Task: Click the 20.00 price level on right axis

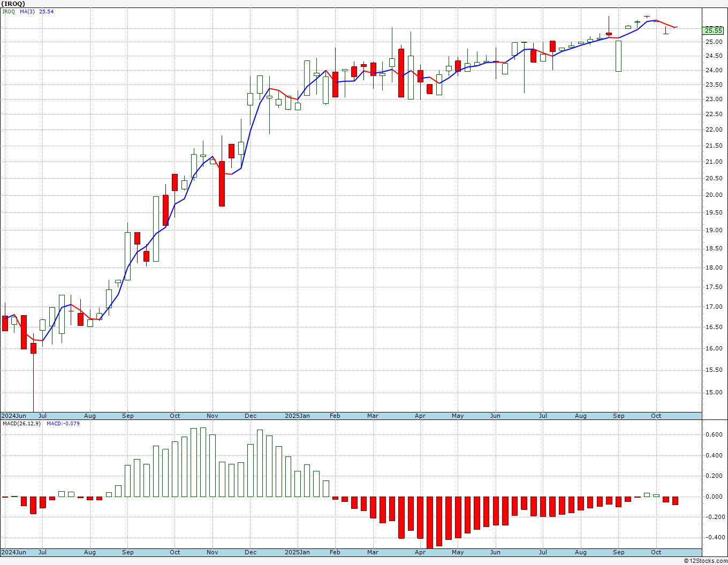Action: coord(714,195)
